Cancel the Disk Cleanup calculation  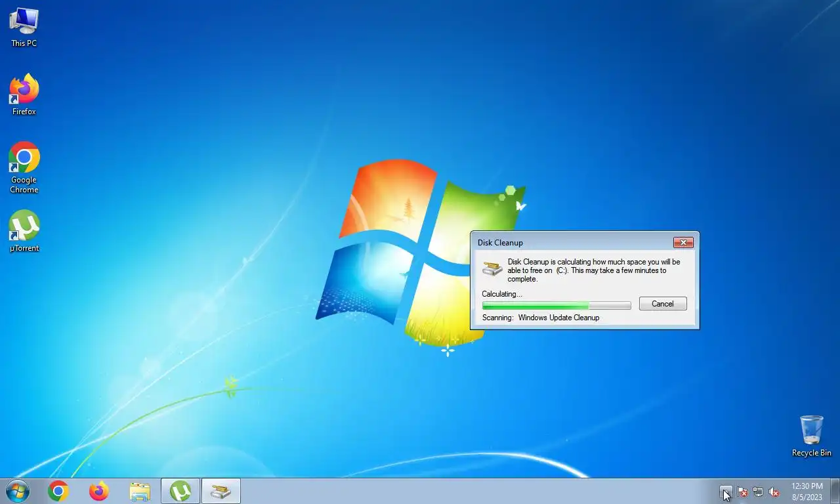663,304
